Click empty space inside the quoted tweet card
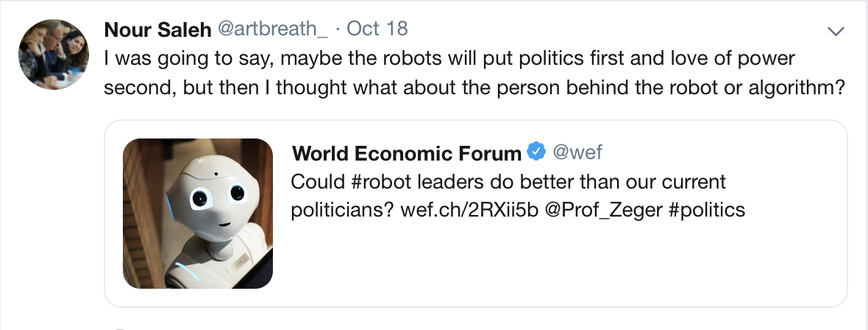868x330 pixels. coord(559,265)
